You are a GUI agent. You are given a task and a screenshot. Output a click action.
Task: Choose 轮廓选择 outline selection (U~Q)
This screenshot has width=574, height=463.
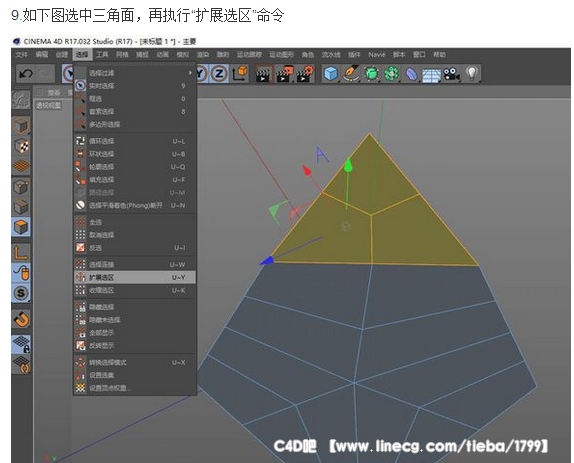pyautogui.click(x=135, y=167)
